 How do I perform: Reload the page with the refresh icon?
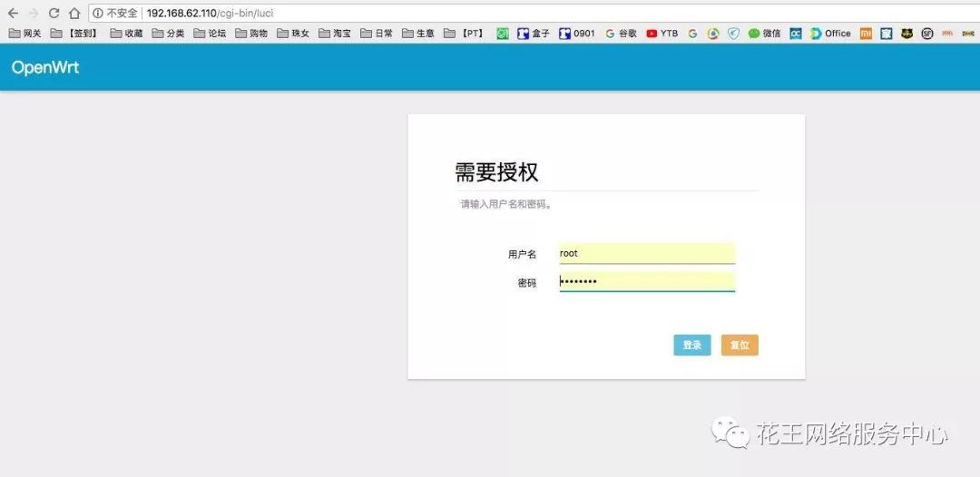click(54, 13)
